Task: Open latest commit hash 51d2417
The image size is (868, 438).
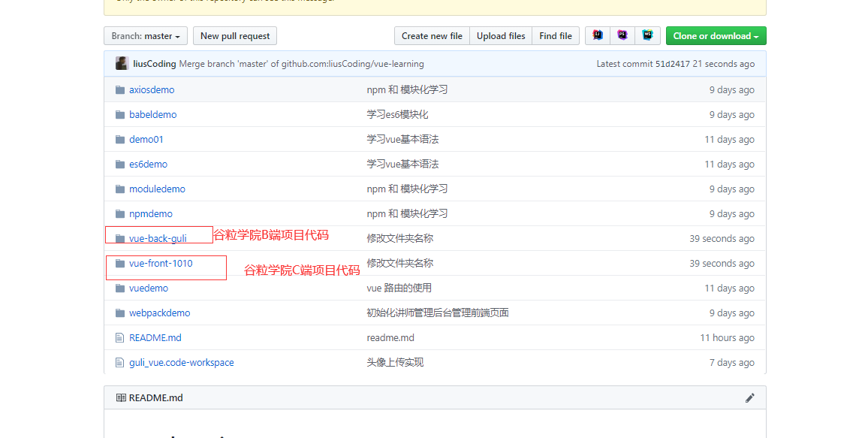Action: pyautogui.click(x=673, y=64)
